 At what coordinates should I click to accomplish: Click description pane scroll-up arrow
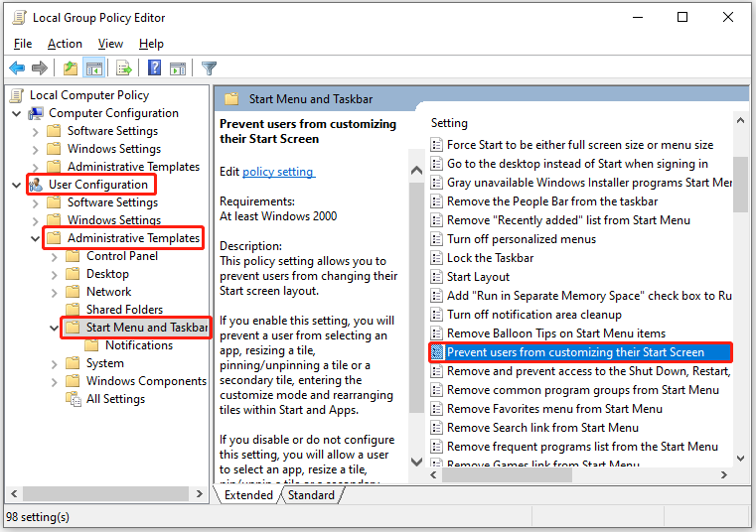416,171
